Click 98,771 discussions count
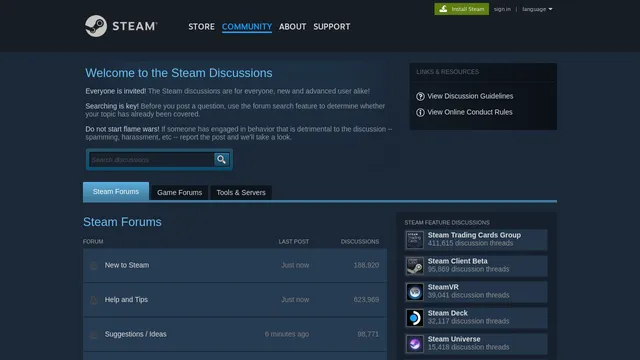640x360 pixels. [x=368, y=334]
